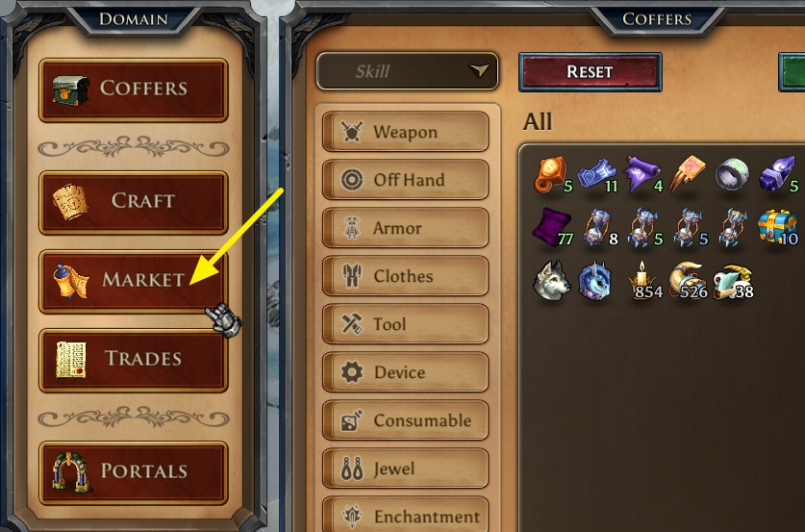The width and height of the screenshot is (805, 532).
Task: Filter coffers by Device category
Action: (406, 371)
